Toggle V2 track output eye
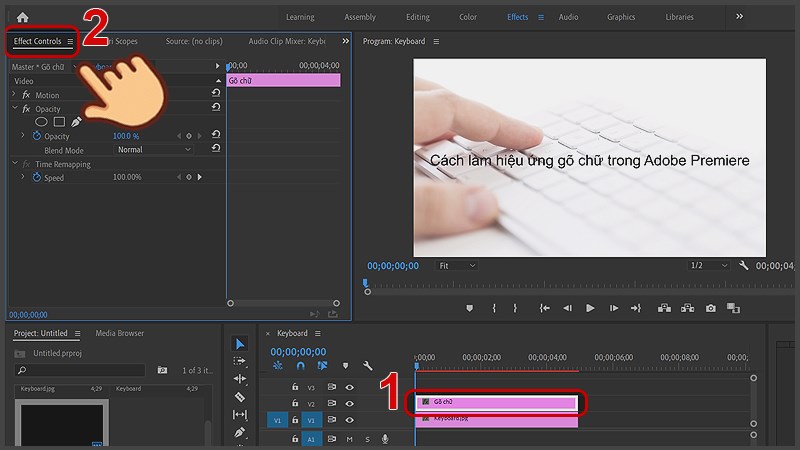This screenshot has width=800, height=450. click(349, 404)
